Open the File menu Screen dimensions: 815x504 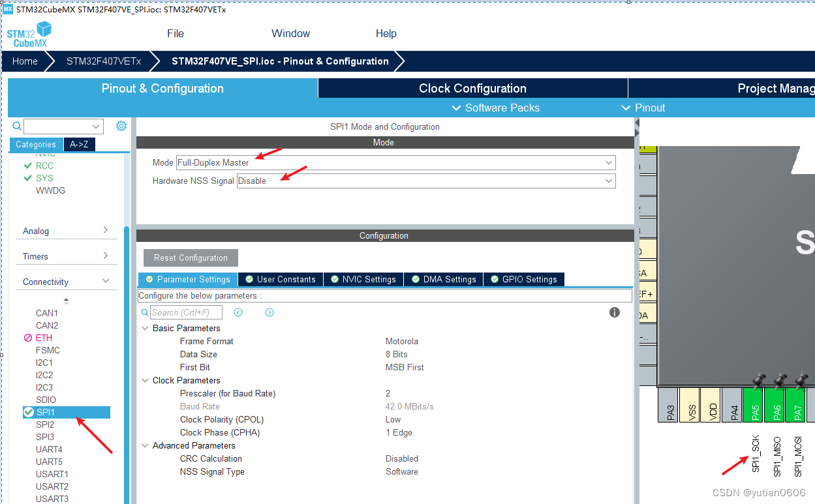click(x=176, y=33)
